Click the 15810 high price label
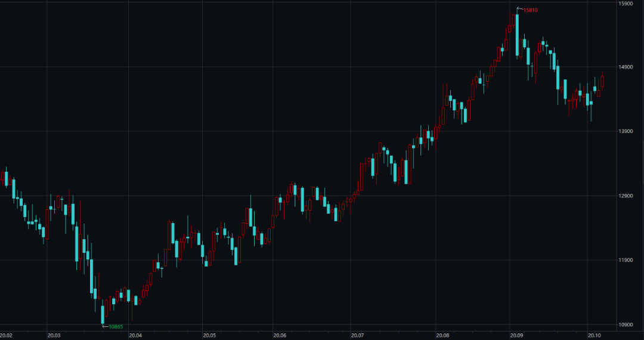Image resolution: width=644 pixels, height=340 pixels. [x=530, y=10]
